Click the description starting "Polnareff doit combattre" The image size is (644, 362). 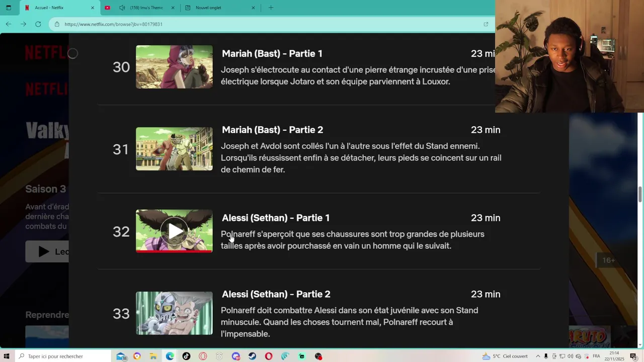click(x=350, y=322)
